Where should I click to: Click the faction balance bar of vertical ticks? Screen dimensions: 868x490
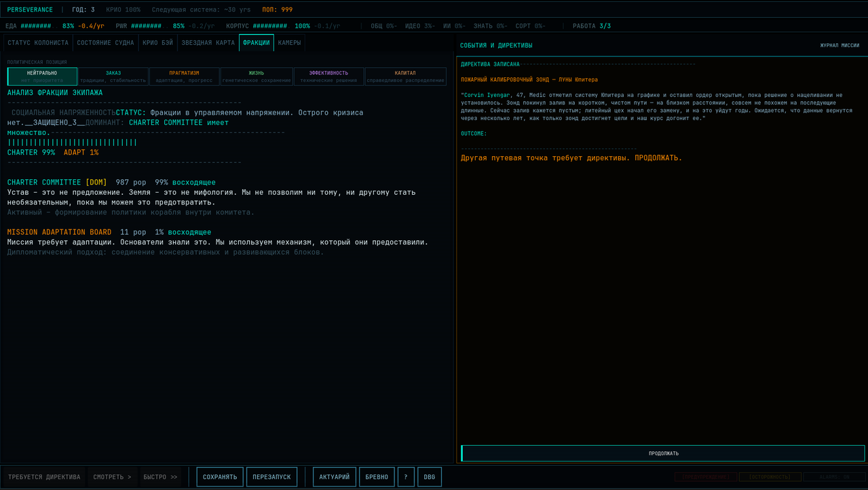72,143
